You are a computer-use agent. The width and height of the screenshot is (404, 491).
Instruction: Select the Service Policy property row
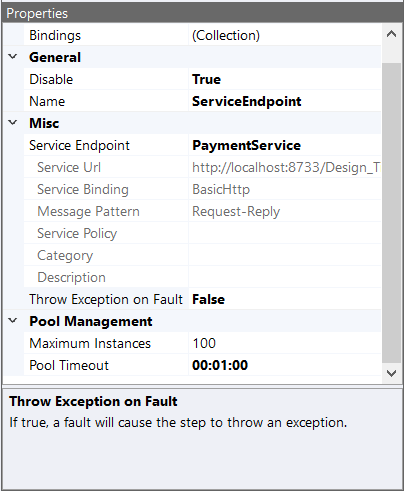(202, 233)
